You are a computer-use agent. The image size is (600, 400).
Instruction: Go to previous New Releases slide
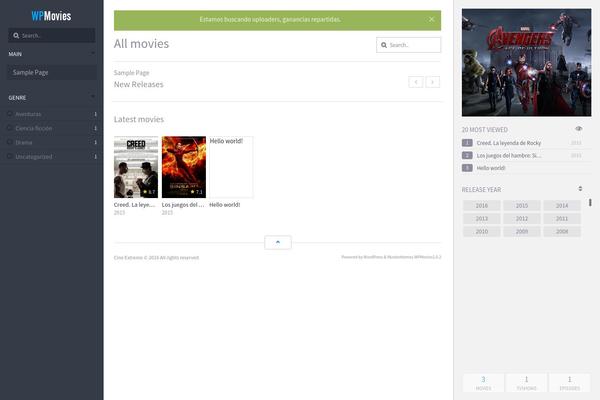click(416, 82)
